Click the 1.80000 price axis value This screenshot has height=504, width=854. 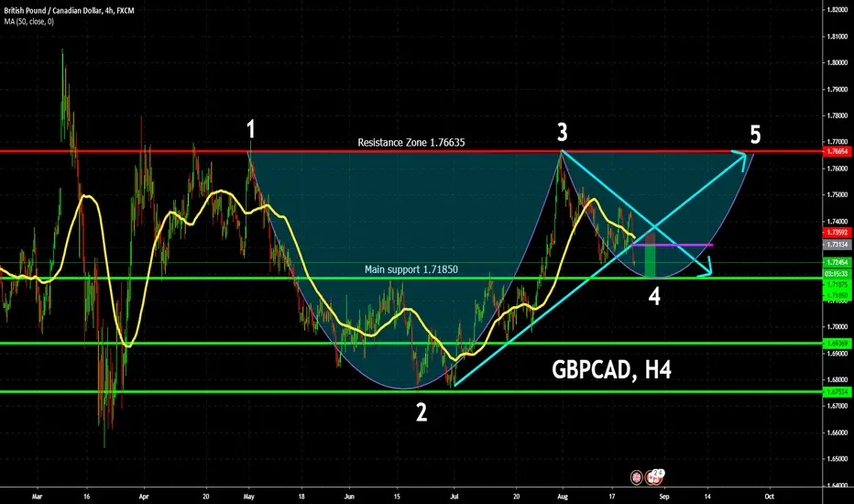838,63
